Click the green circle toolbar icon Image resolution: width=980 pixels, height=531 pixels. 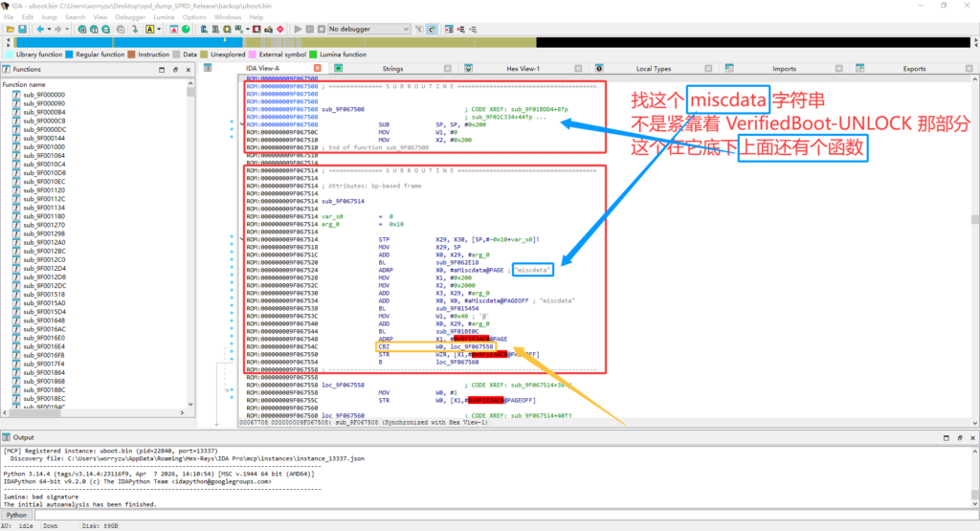click(186, 30)
